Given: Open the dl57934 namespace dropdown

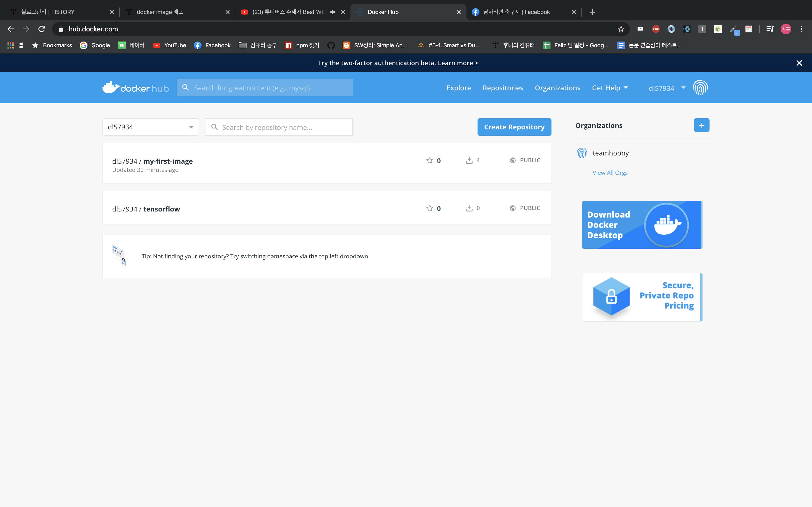Looking at the screenshot, I should click(x=151, y=127).
